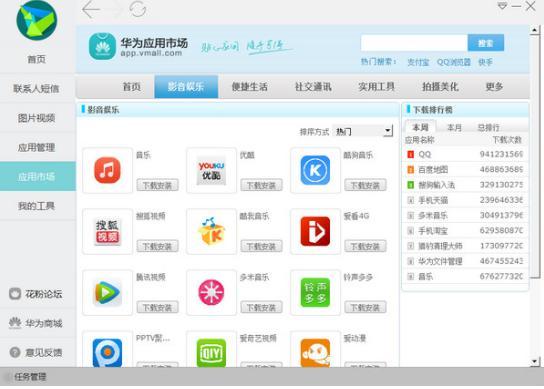Open the window menu dropdown icon
This screenshot has height=389, width=544.
pyautogui.click(x=502, y=6)
